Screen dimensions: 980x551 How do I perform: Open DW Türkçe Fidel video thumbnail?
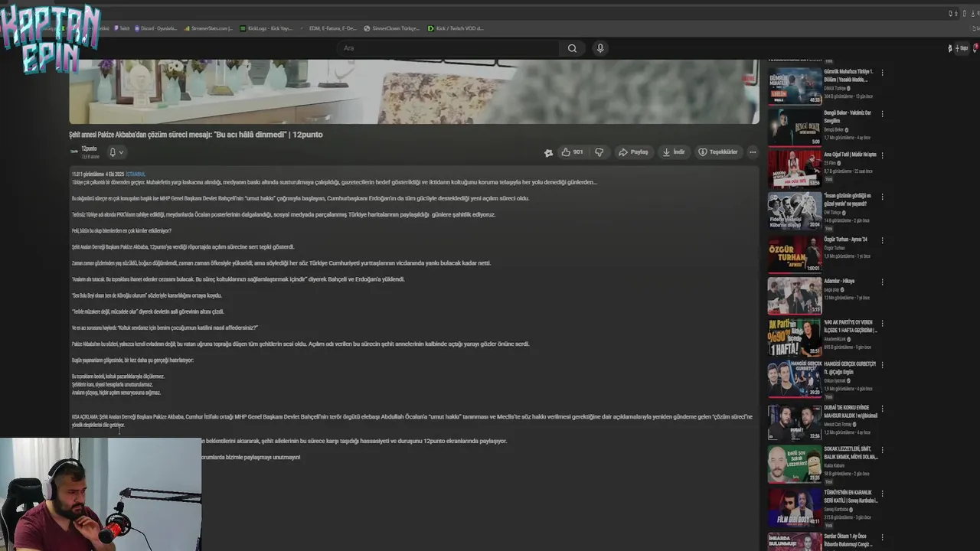[795, 211]
